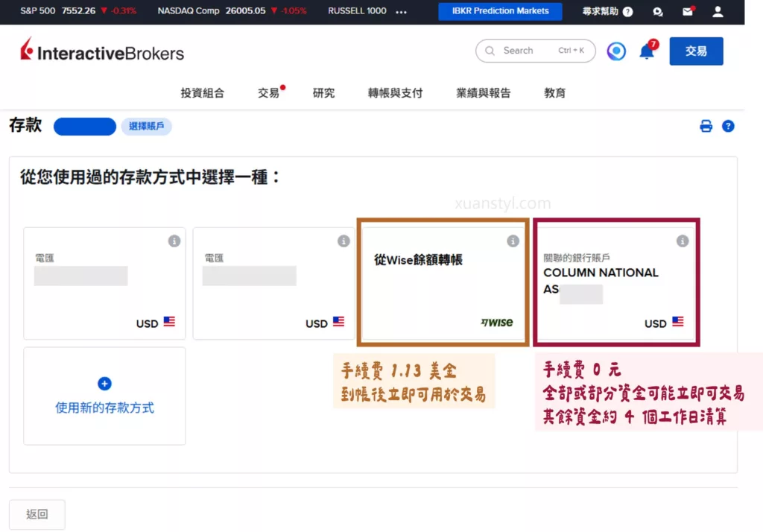Open the 研究 menu
This screenshot has height=532, width=763.
pos(323,93)
